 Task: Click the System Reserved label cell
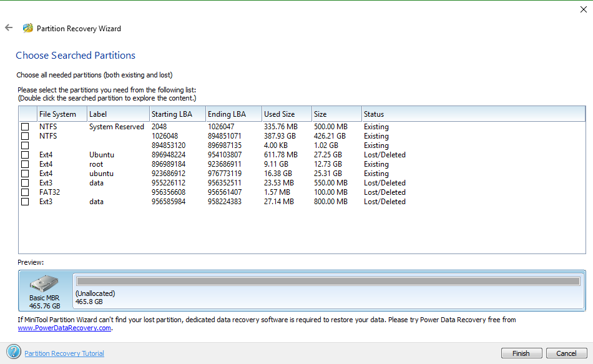[x=117, y=127]
